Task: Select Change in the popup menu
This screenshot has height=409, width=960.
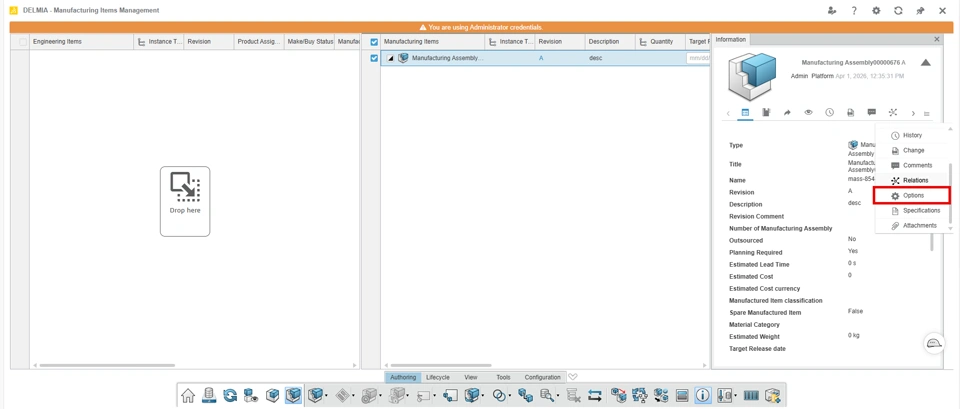Action: pyautogui.click(x=912, y=150)
